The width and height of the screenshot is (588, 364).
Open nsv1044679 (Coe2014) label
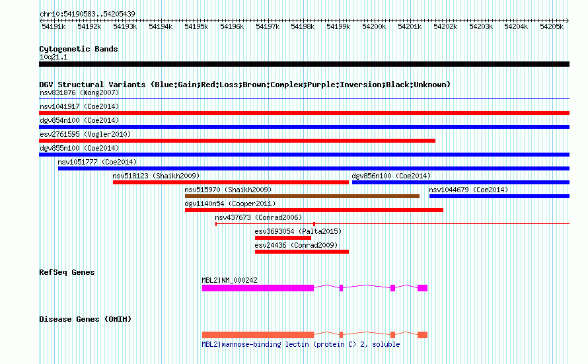point(469,190)
